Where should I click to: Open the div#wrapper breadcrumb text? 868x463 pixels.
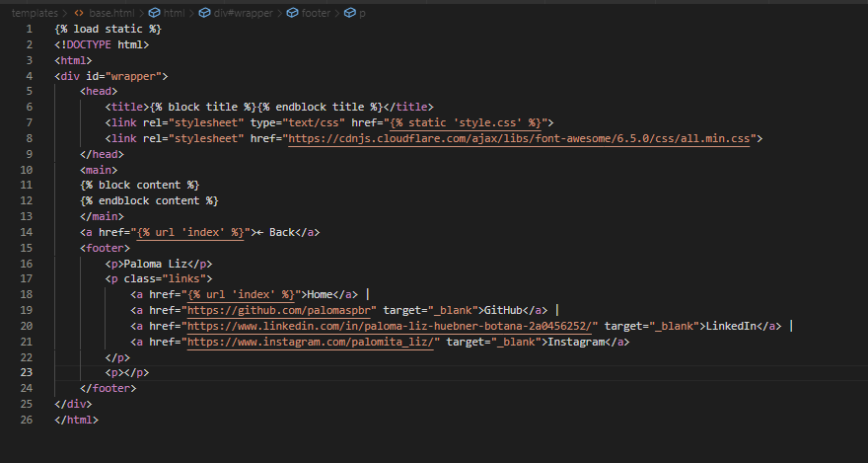[244, 13]
